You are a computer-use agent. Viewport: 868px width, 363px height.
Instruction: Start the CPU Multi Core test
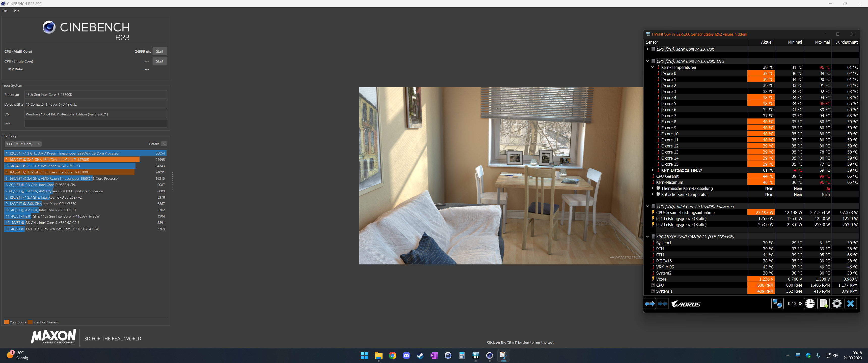pyautogui.click(x=159, y=51)
